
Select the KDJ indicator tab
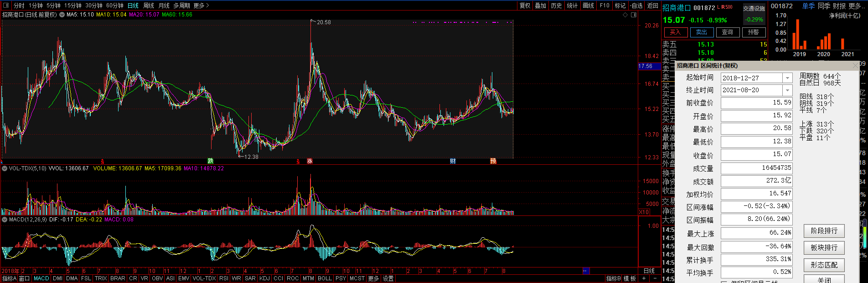coord(264,278)
